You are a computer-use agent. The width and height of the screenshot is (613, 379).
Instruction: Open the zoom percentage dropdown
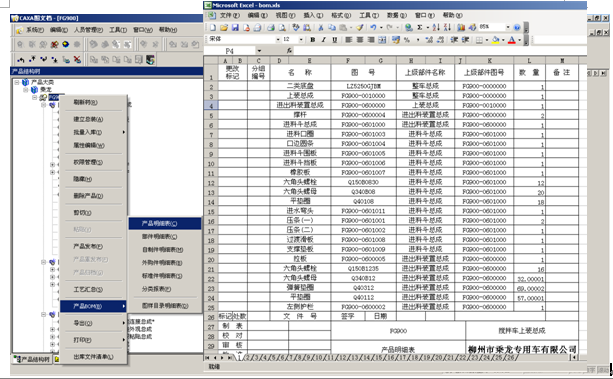(x=508, y=27)
